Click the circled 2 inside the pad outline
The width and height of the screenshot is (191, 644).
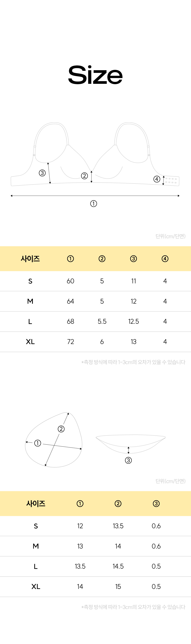(61, 429)
